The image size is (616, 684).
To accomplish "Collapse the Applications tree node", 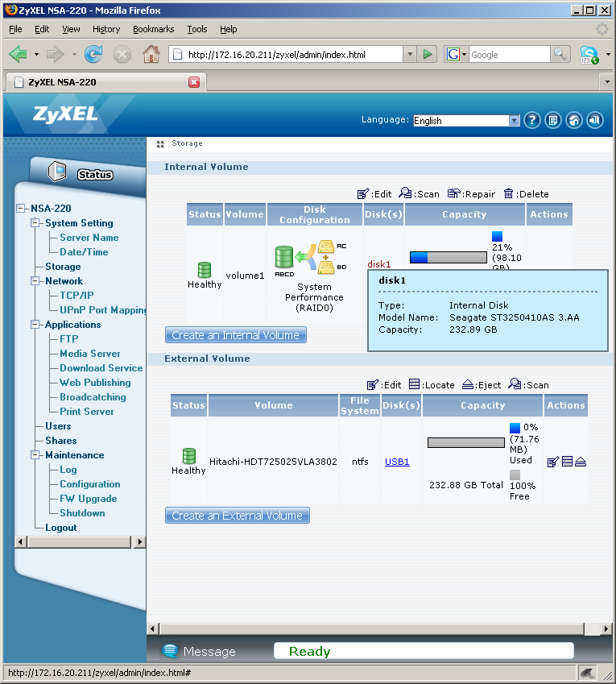I will [x=35, y=325].
